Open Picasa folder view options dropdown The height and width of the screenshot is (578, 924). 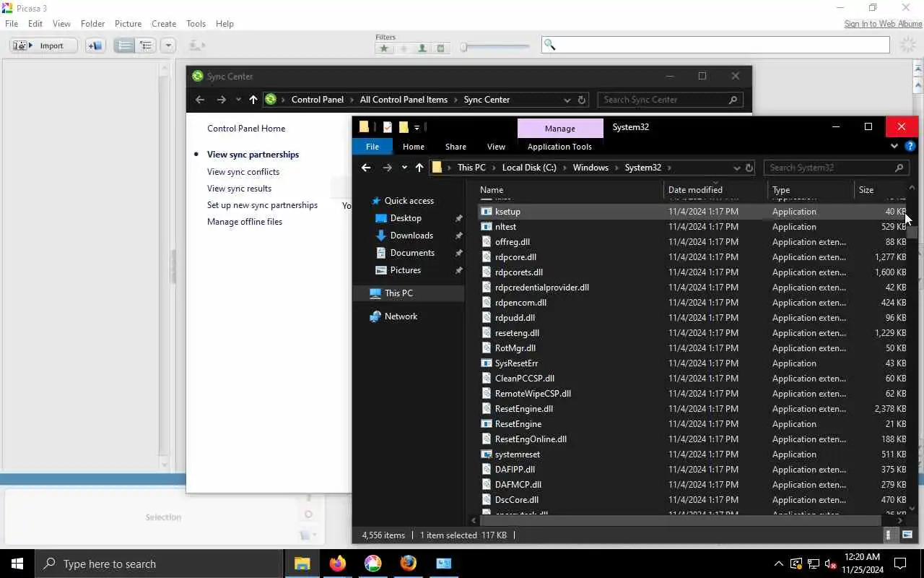(x=168, y=46)
